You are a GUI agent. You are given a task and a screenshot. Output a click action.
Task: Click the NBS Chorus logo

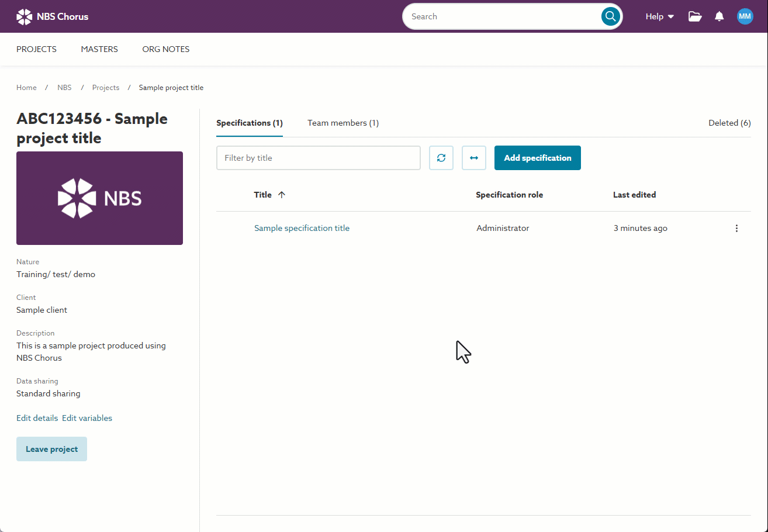53,16
